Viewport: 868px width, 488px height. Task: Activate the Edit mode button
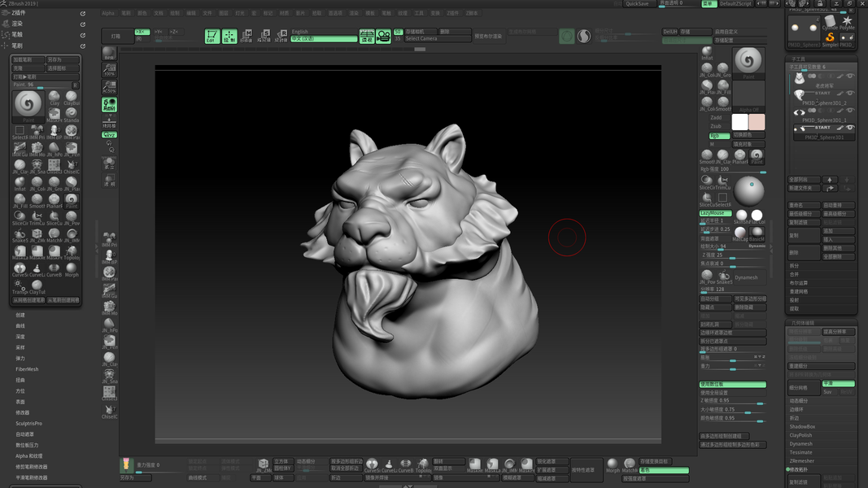click(x=212, y=37)
